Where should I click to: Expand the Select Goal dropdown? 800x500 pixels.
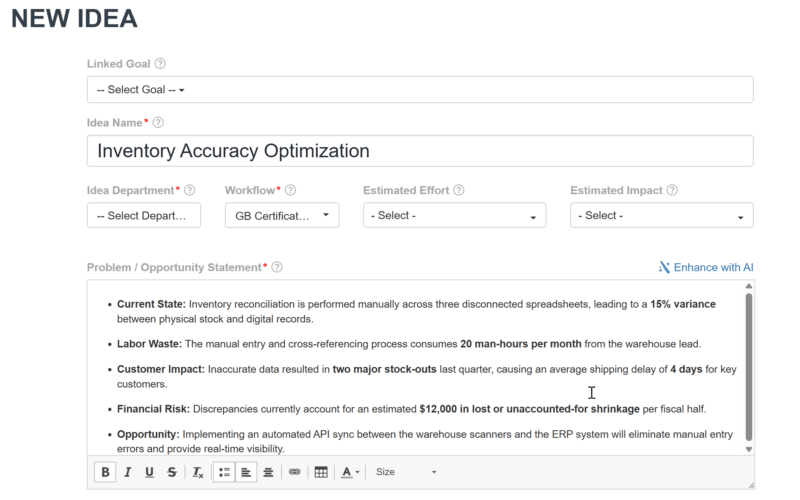pos(420,90)
